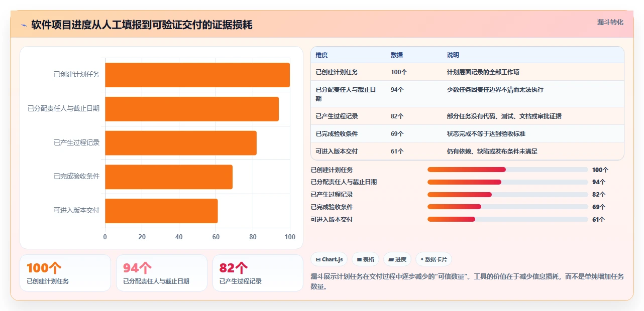Screen dimensions: 644x311
Task: Click the 82个 progress bar for 已产生过程记录
Action: click(x=507, y=195)
